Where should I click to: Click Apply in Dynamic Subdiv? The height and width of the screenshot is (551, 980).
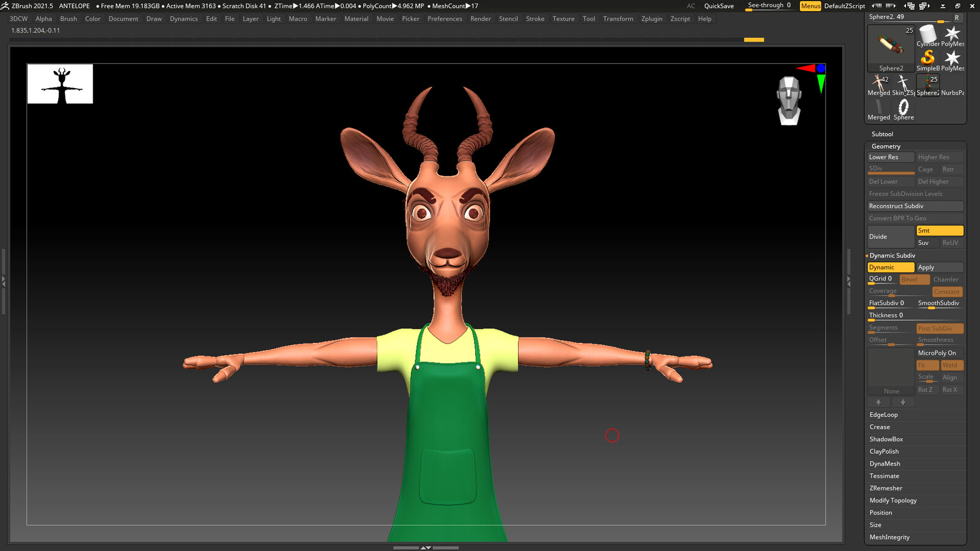pos(940,268)
